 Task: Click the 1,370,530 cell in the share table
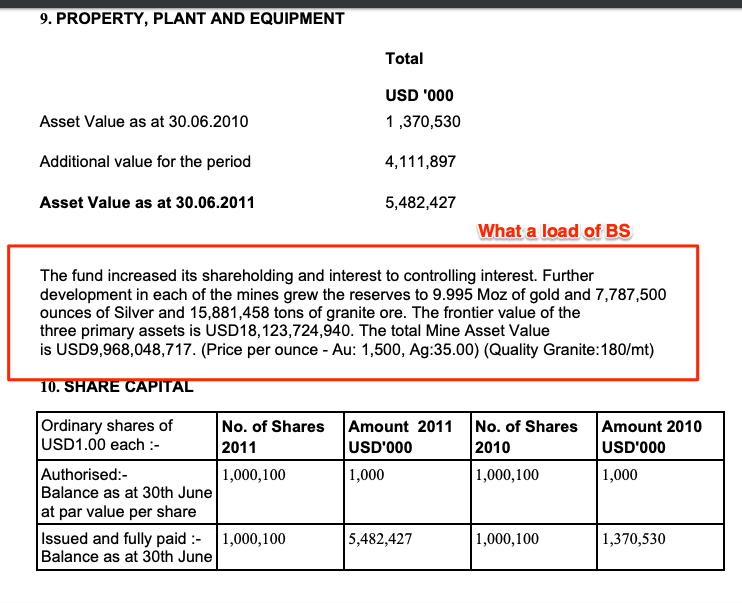point(634,539)
